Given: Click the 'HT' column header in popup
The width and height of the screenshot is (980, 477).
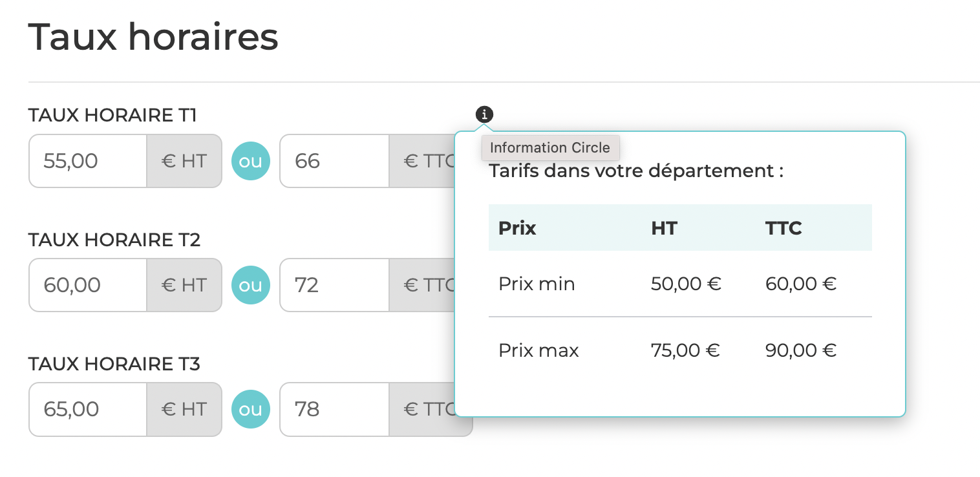Looking at the screenshot, I should pos(664,228).
